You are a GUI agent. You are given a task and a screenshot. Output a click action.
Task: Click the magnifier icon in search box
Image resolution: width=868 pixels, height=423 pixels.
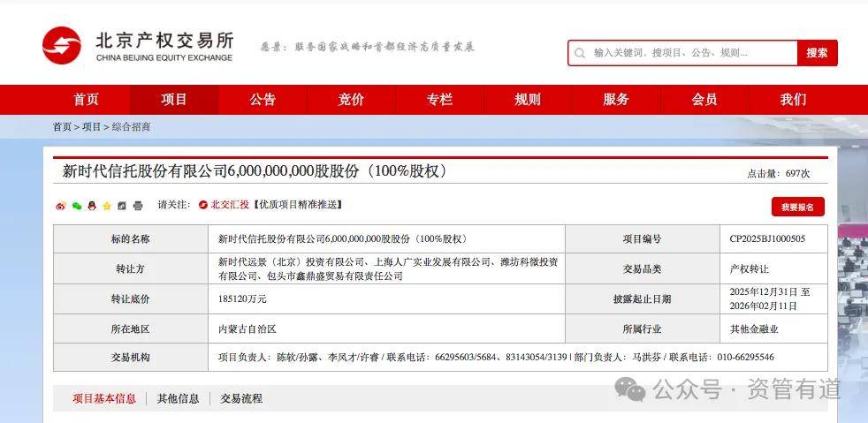tap(580, 53)
